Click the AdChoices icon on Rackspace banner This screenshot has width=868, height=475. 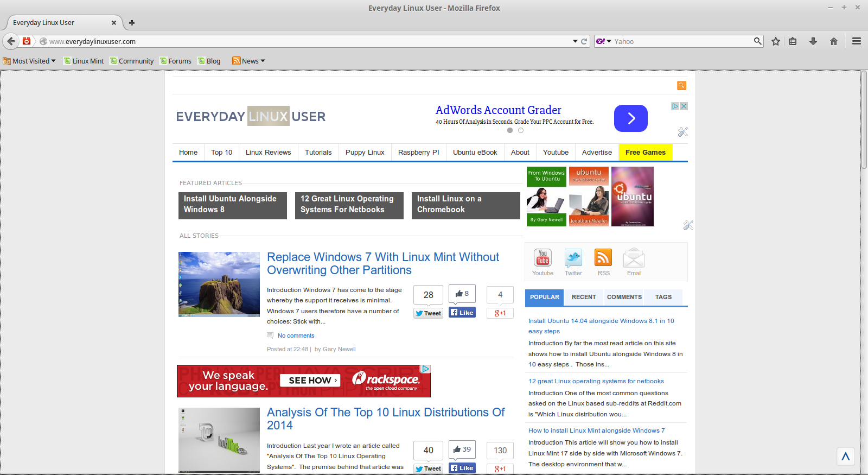(x=426, y=369)
